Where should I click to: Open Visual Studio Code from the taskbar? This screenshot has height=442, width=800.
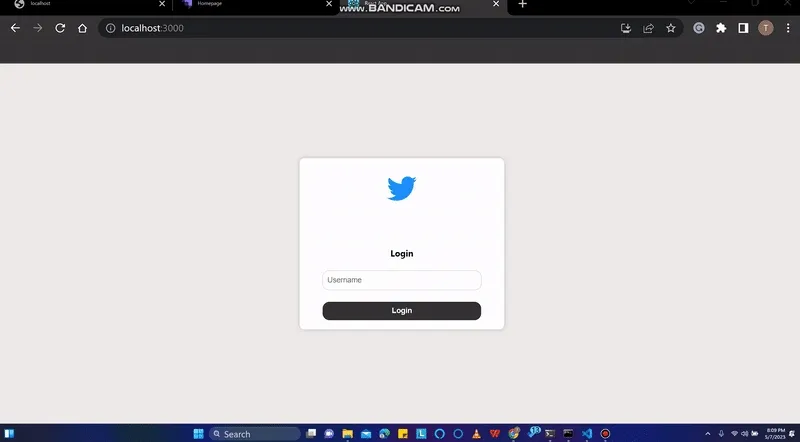[x=587, y=434]
